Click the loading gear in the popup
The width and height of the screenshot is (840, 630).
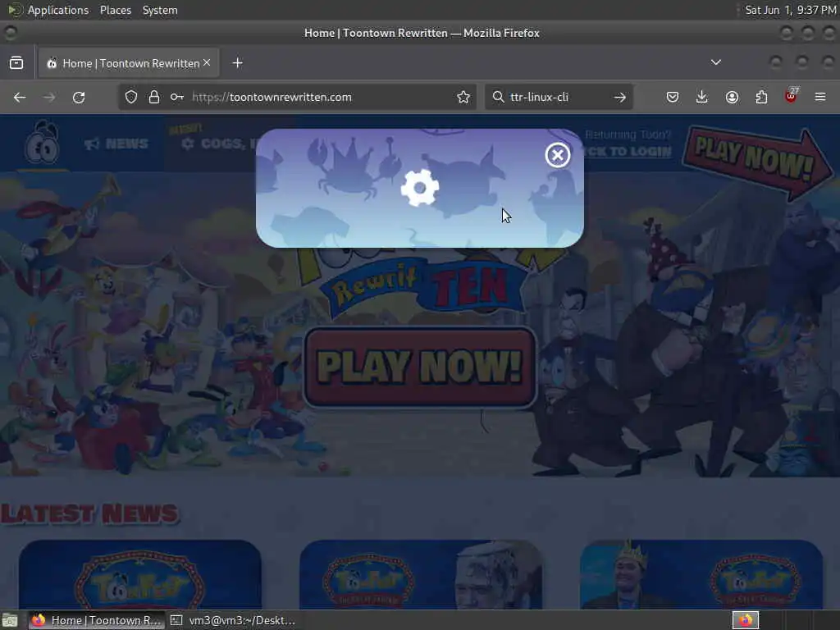(420, 188)
